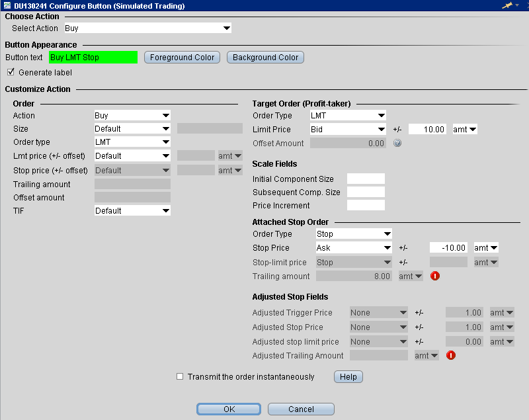
Task: Open the Background Color picker button
Action: tap(265, 58)
